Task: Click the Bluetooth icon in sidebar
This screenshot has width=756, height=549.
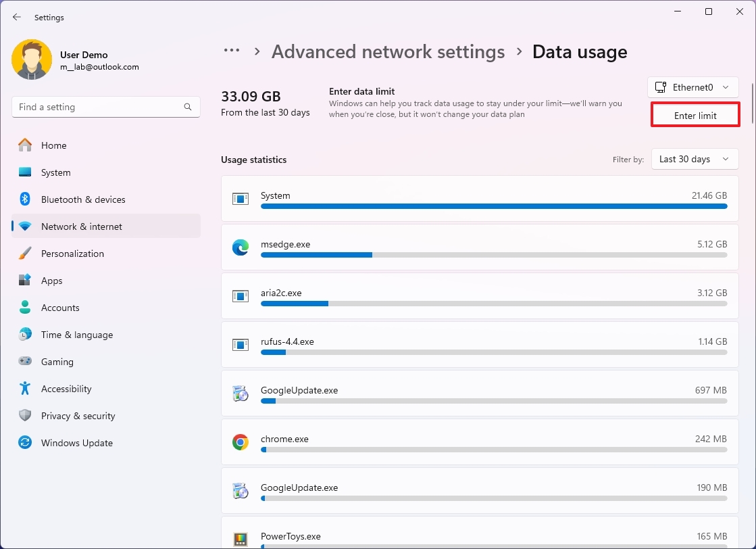Action: point(24,199)
